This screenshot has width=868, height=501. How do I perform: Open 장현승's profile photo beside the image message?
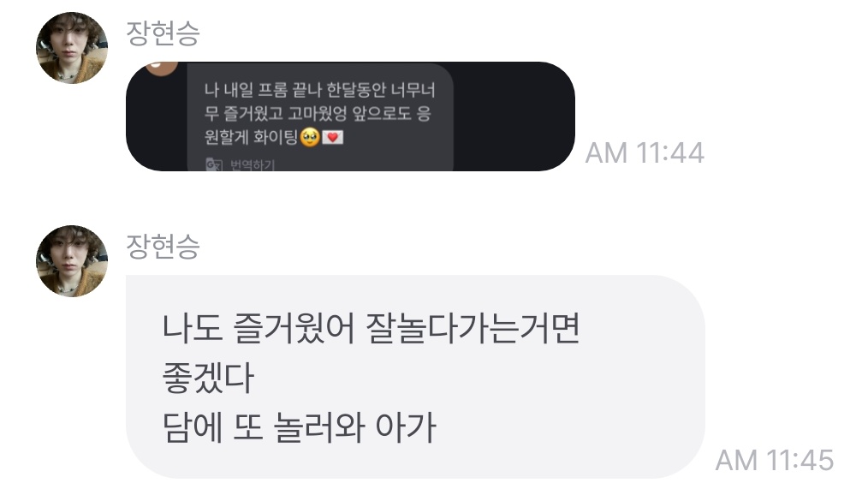pos(71,48)
